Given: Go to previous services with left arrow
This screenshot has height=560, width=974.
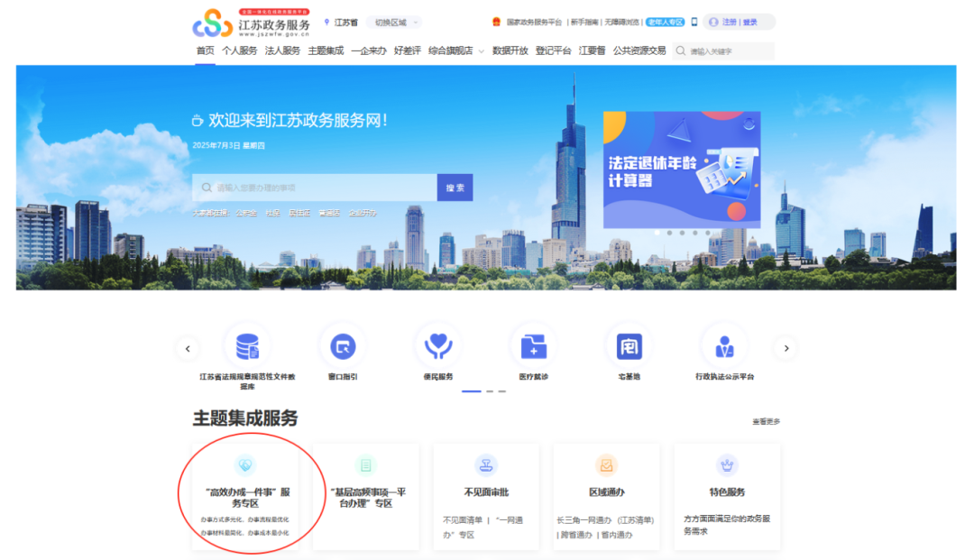Looking at the screenshot, I should click(x=188, y=348).
